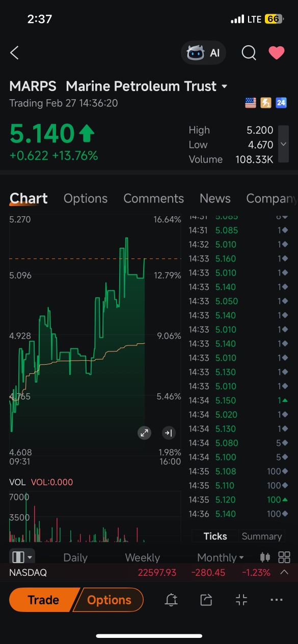Tap the High 5.200 value
The width and height of the screenshot is (298, 644).
click(x=260, y=130)
